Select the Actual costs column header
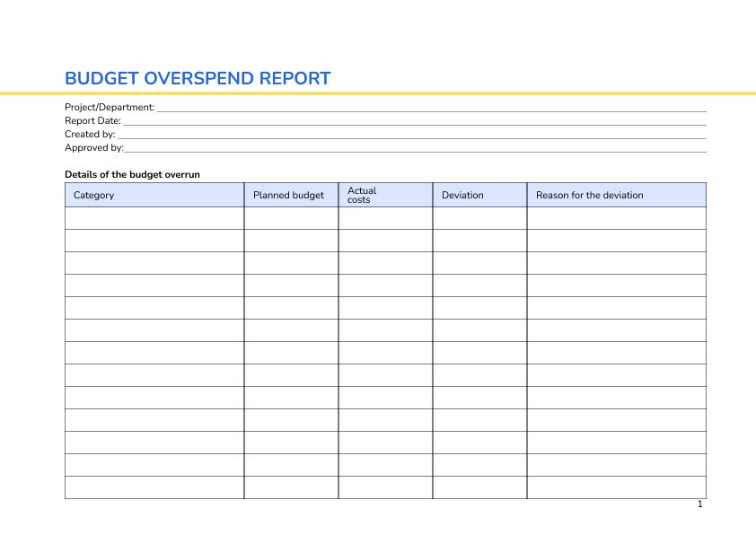The height and width of the screenshot is (535, 756). [361, 195]
